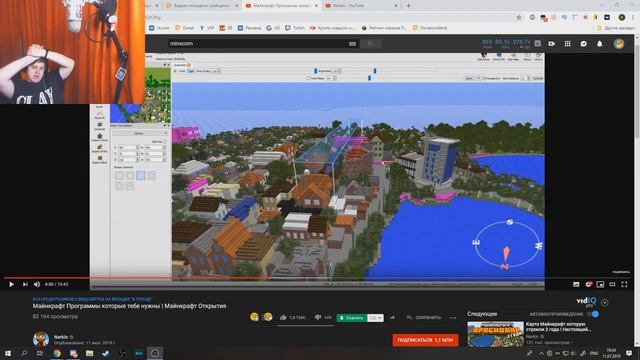The width and height of the screenshot is (640, 360).
Task: Skip to next video in player
Action: point(25,284)
